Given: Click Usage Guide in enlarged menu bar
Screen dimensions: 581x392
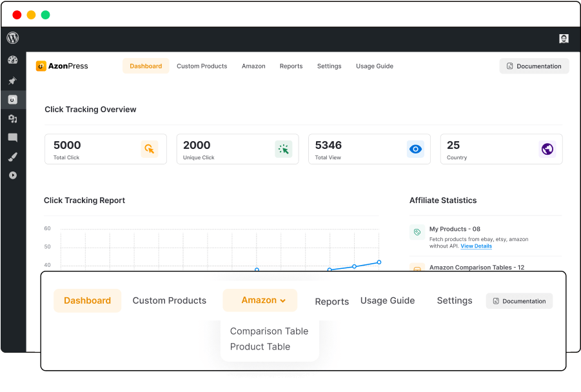Looking at the screenshot, I should [388, 300].
